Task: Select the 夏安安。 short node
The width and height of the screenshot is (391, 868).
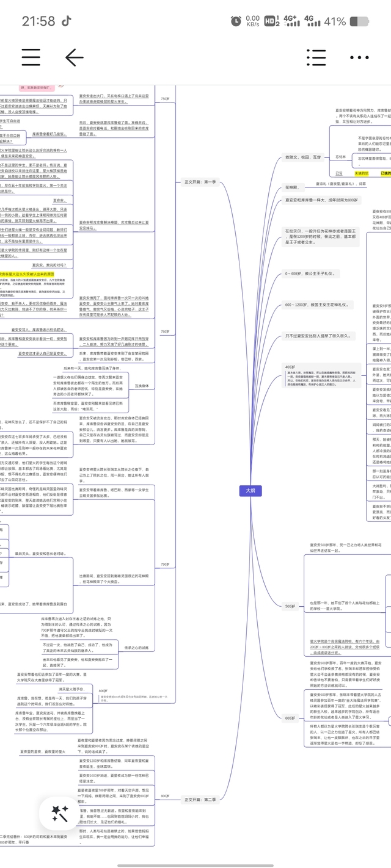Action: click(59, 200)
